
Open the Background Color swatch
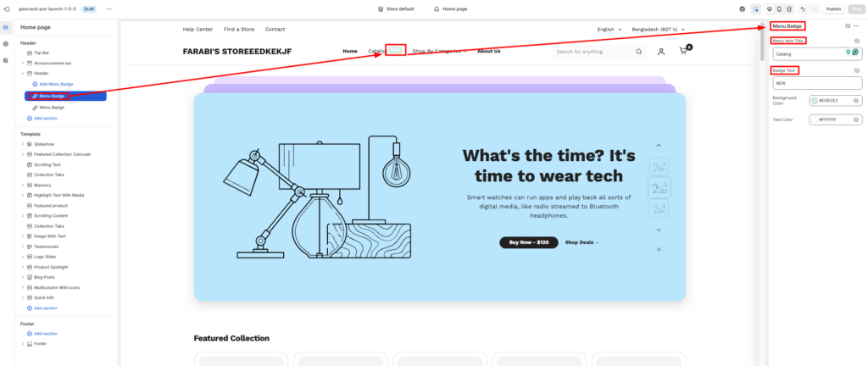[815, 101]
